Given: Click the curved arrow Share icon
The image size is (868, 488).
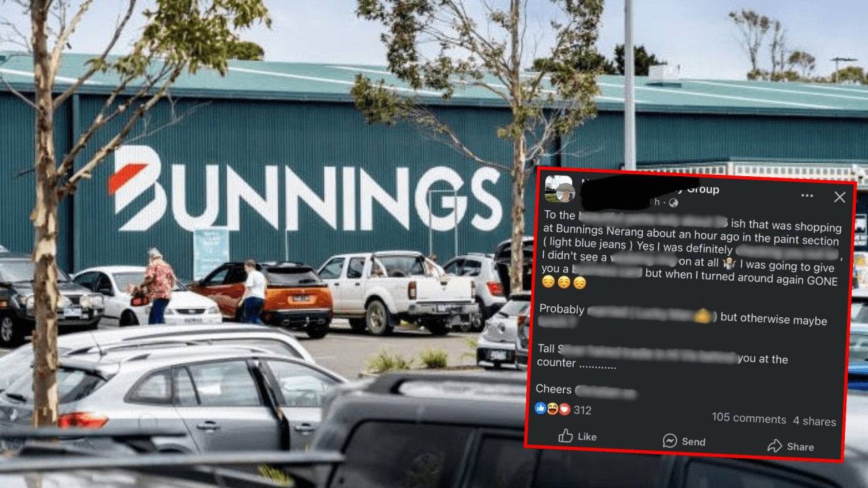Looking at the screenshot, I should pos(774,445).
